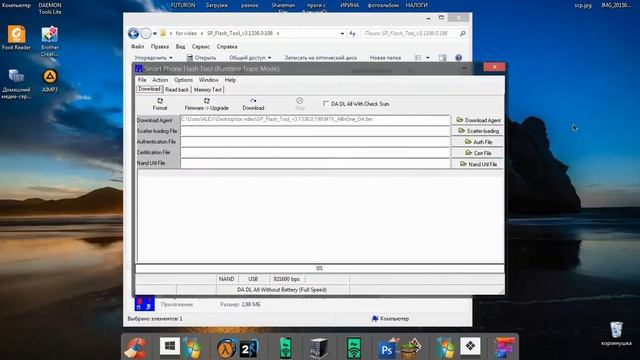Open the File menu in Flash Tool

(x=142, y=80)
